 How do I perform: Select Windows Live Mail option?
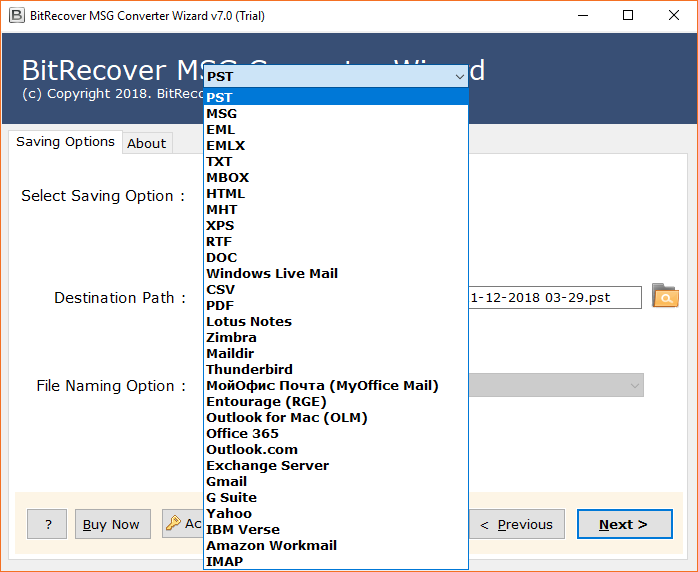pyautogui.click(x=336, y=274)
